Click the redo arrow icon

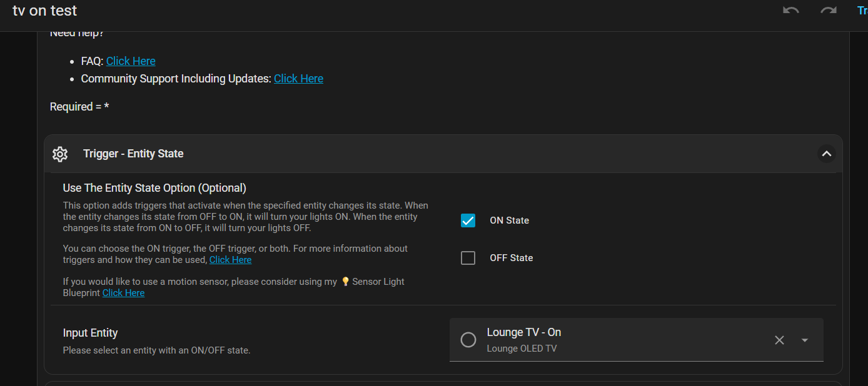tap(828, 11)
